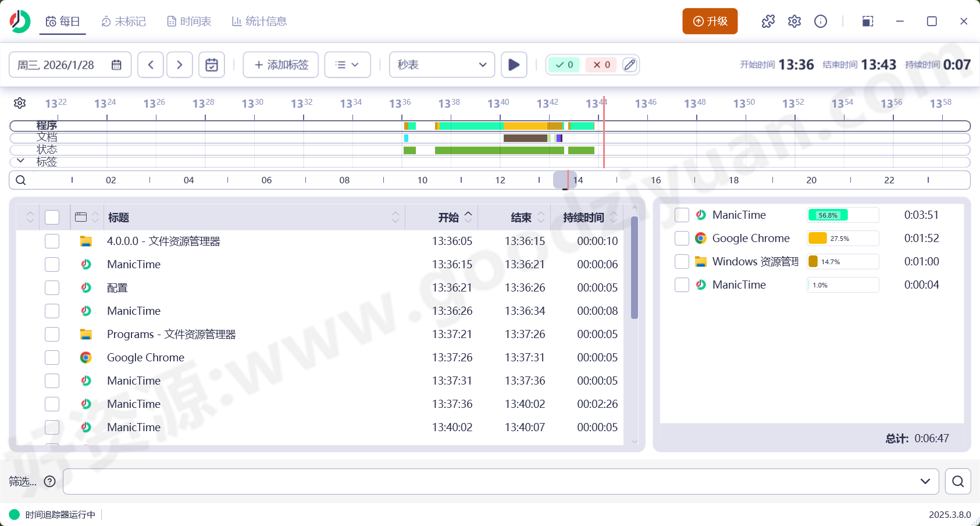
Task: Click the 添加标签 add tag button
Action: click(x=280, y=65)
